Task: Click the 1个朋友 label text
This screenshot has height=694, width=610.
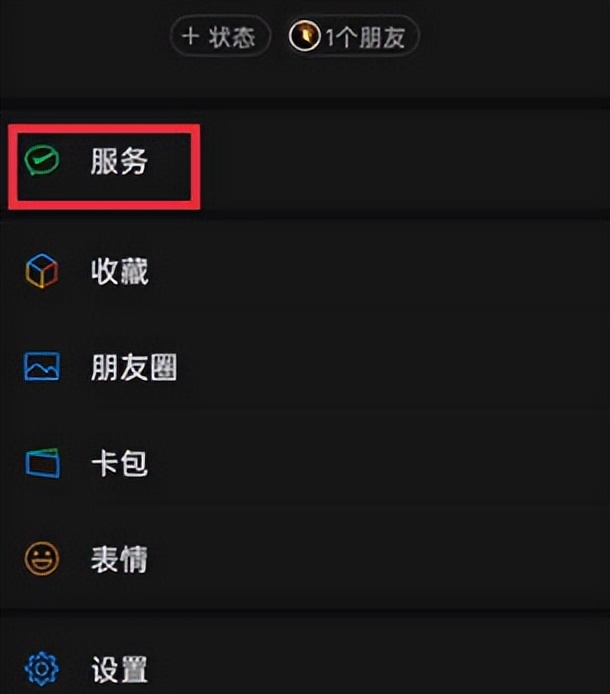Action: tap(366, 37)
